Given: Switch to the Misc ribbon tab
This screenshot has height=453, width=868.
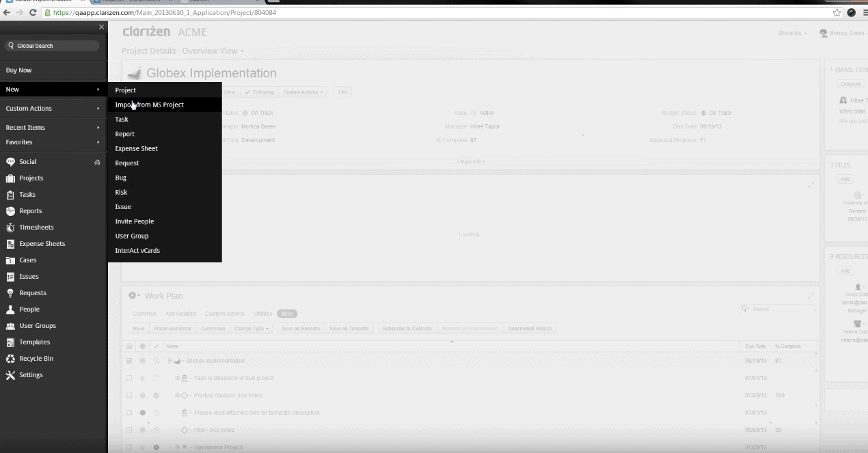Looking at the screenshot, I should coord(287,314).
